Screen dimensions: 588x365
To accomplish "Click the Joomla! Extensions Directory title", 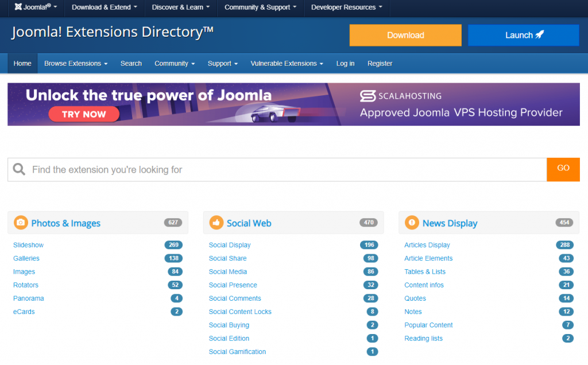I will point(113,32).
